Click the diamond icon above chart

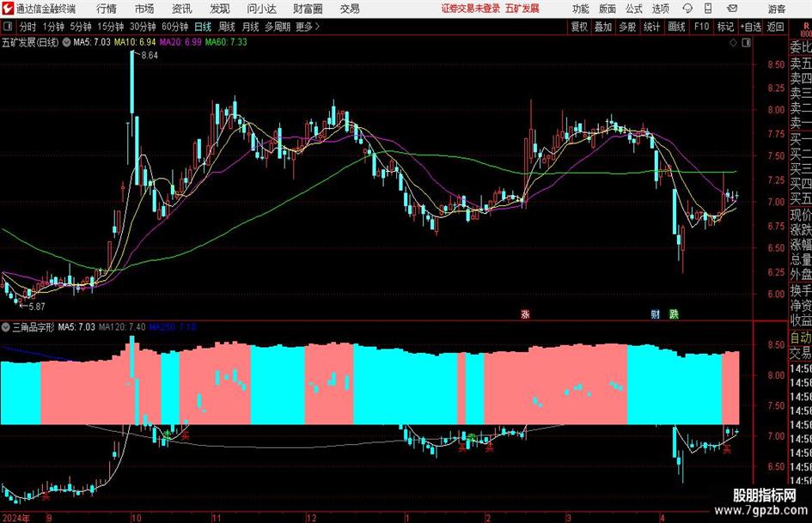733,42
